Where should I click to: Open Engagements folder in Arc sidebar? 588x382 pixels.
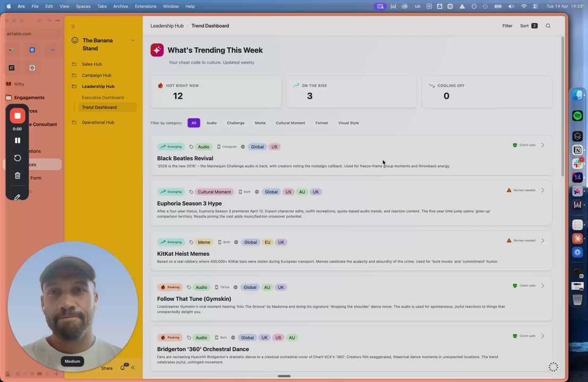pyautogui.click(x=29, y=98)
